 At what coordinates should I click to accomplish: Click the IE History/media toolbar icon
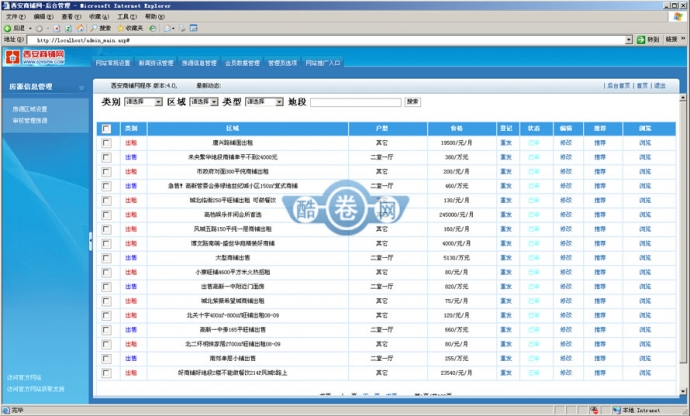152,28
